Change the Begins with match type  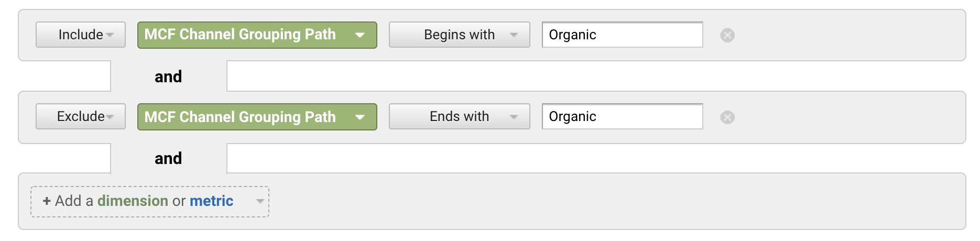pyautogui.click(x=459, y=35)
